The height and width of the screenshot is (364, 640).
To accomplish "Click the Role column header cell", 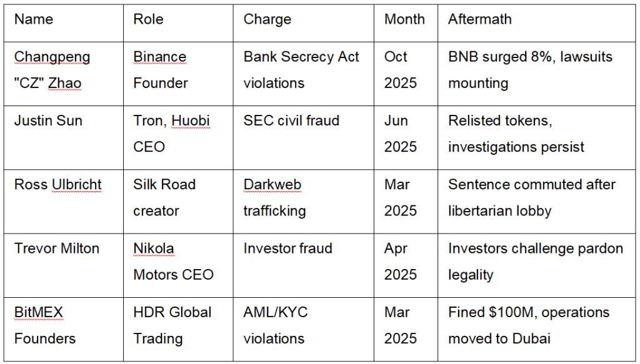I will (x=148, y=19).
